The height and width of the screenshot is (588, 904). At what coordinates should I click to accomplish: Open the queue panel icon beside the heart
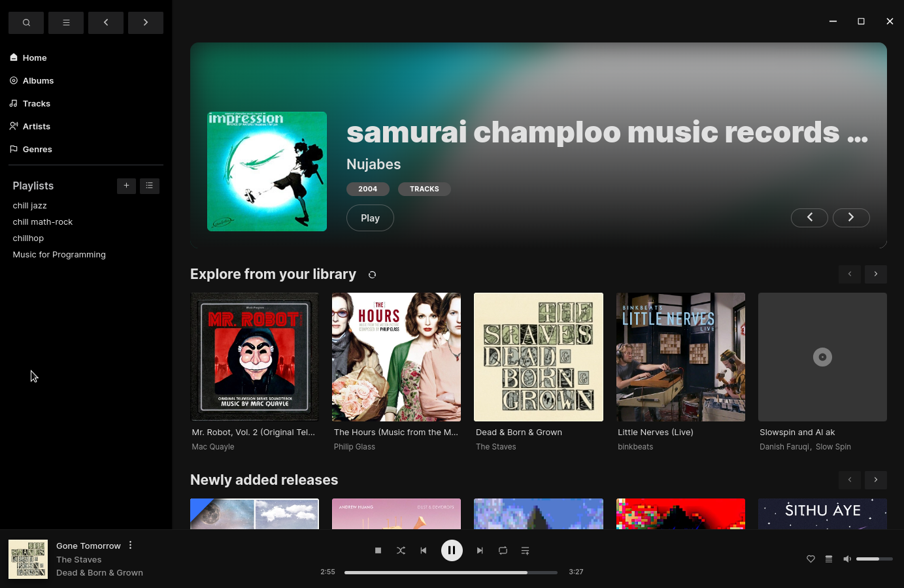click(829, 559)
